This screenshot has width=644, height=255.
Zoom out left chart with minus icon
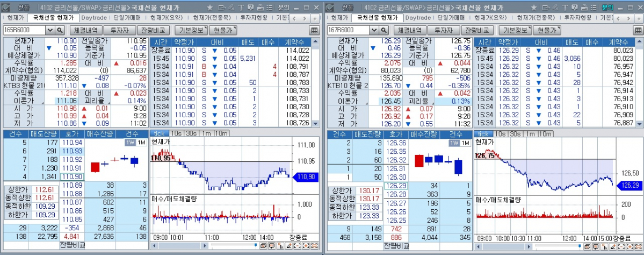(x=298, y=246)
